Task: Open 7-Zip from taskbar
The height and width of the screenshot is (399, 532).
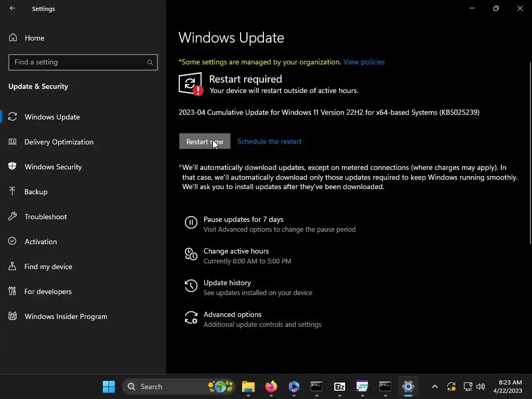Action: point(339,387)
